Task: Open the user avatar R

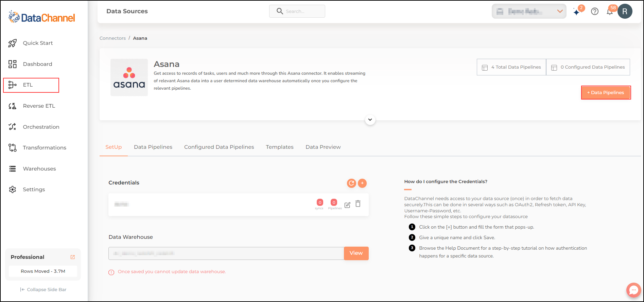Action: point(625,11)
